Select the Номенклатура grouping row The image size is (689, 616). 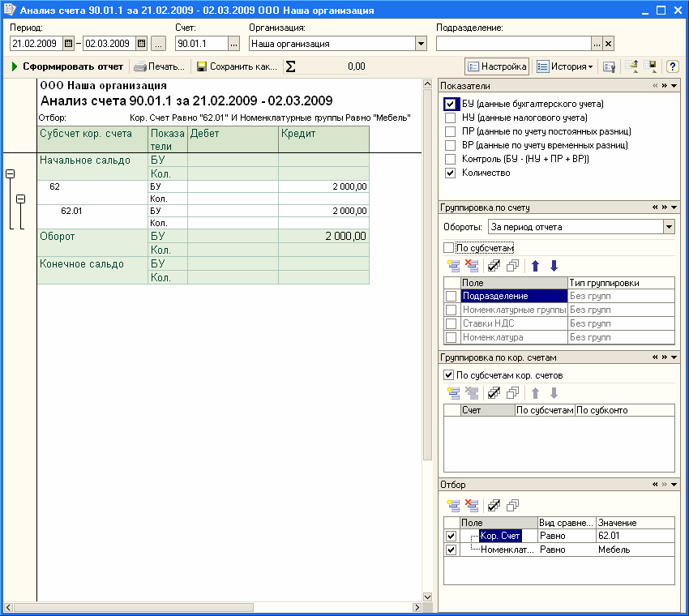coord(514,337)
